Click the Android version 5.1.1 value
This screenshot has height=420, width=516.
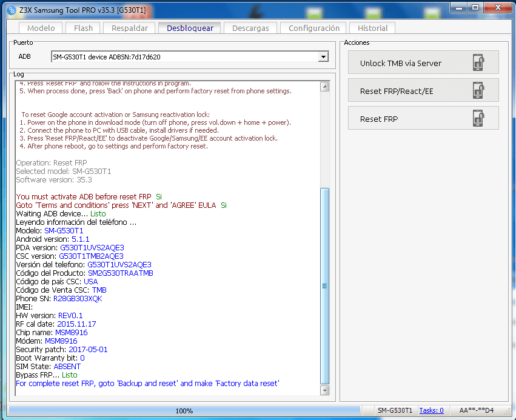tap(80, 239)
